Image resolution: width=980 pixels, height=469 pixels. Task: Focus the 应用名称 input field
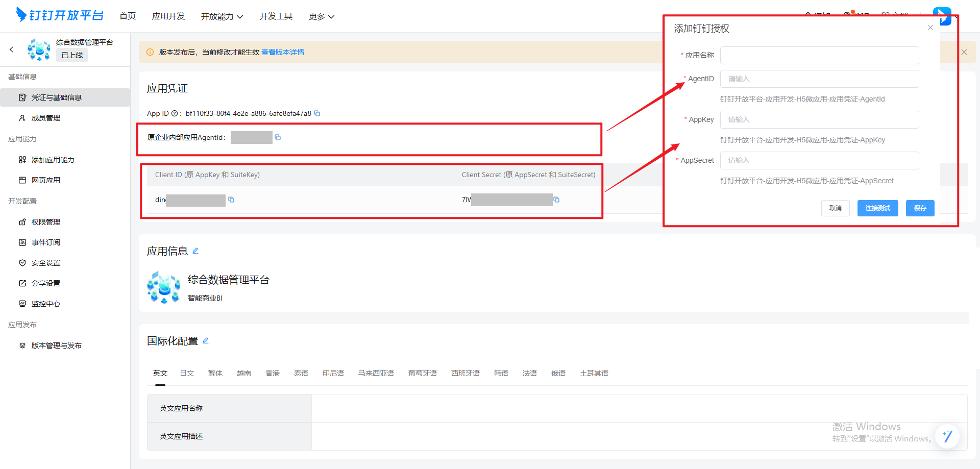pos(820,55)
